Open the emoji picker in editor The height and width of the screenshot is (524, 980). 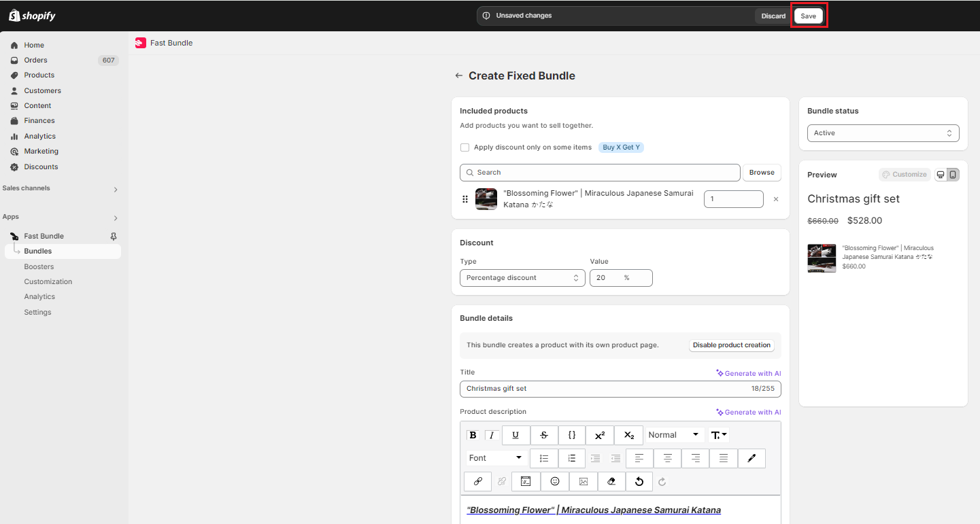(555, 481)
